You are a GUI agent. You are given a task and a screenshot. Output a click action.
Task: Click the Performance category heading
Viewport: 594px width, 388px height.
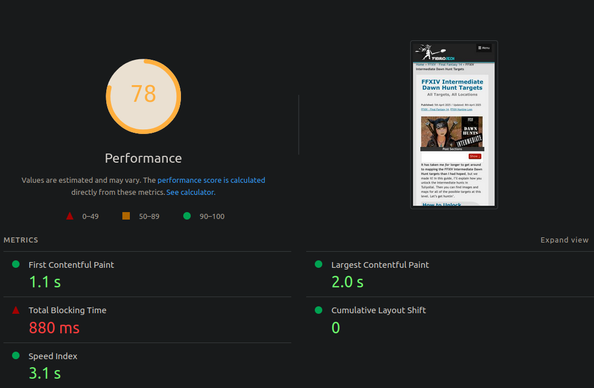[x=143, y=158]
